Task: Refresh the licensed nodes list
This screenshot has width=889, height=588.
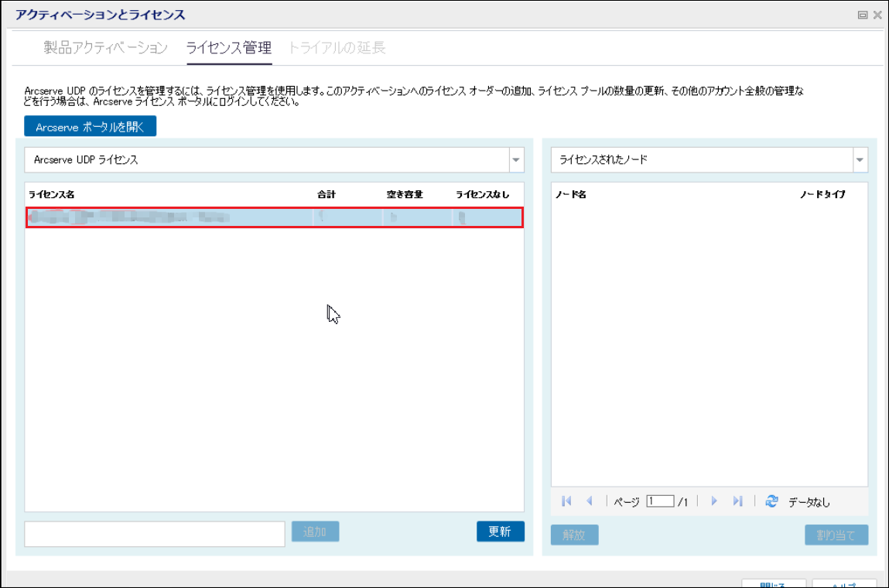Action: coord(771,501)
